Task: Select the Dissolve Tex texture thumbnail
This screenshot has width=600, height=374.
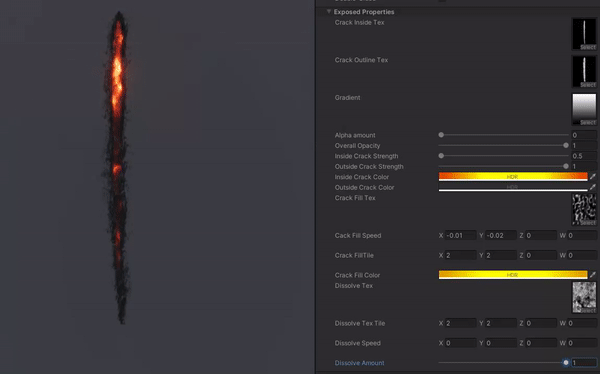Action: [584, 297]
